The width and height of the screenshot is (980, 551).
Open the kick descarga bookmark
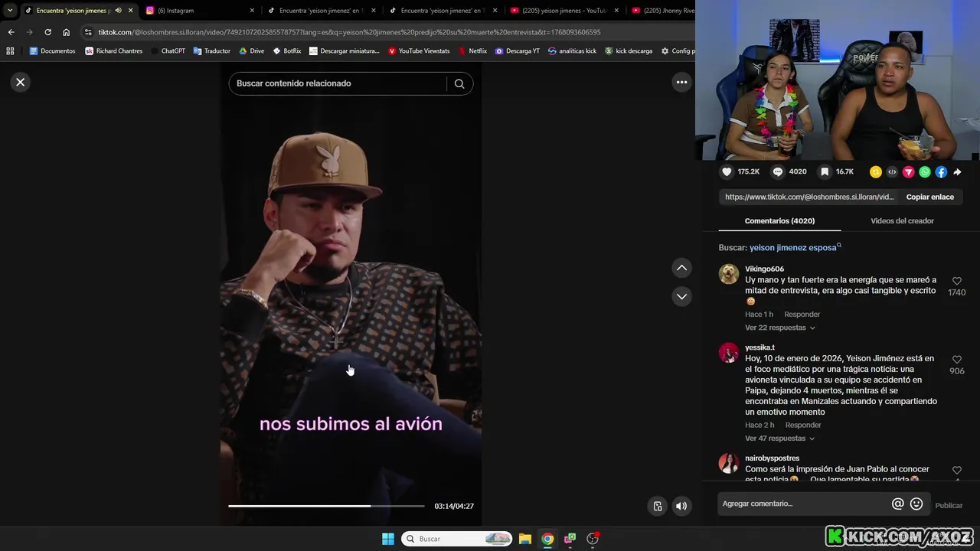click(629, 51)
